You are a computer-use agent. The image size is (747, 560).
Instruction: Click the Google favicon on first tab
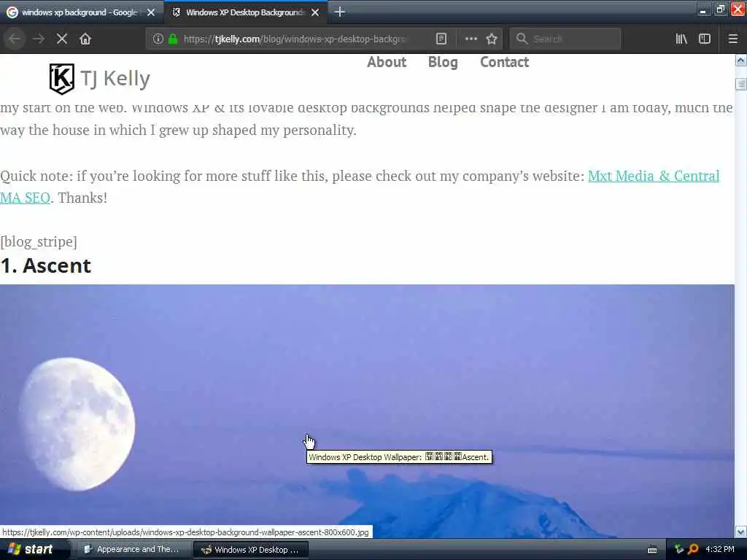[12, 12]
